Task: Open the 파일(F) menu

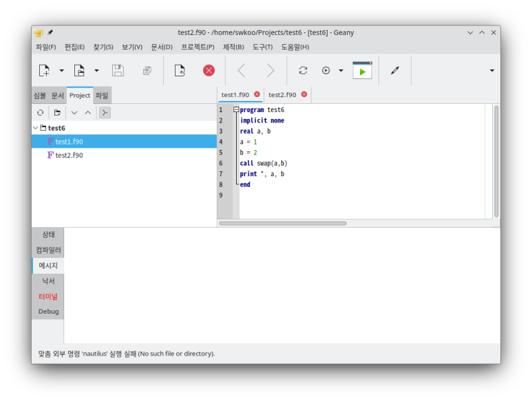Action: coord(46,47)
